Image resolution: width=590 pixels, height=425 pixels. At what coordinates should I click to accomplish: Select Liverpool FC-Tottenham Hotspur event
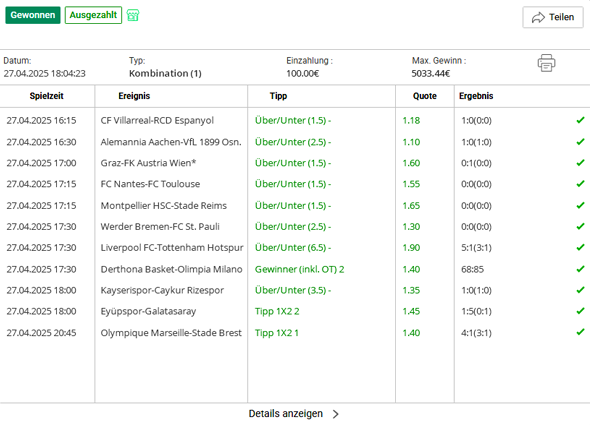coord(172,248)
